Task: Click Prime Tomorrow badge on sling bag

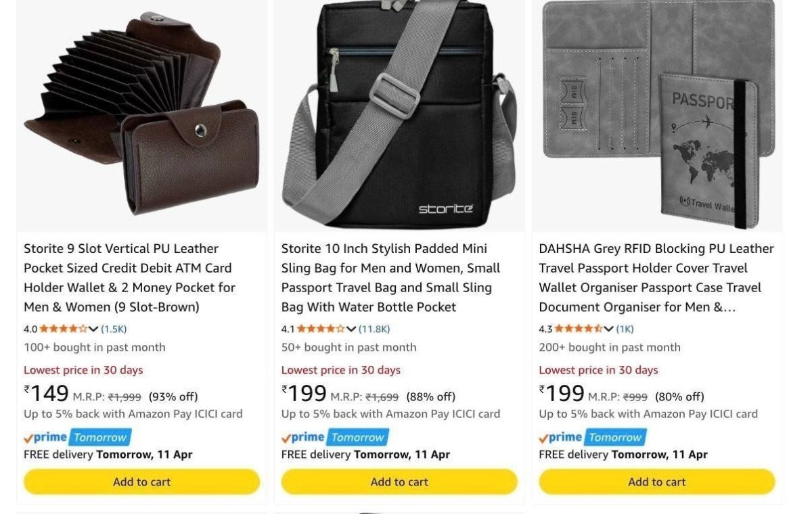Action: (x=335, y=438)
